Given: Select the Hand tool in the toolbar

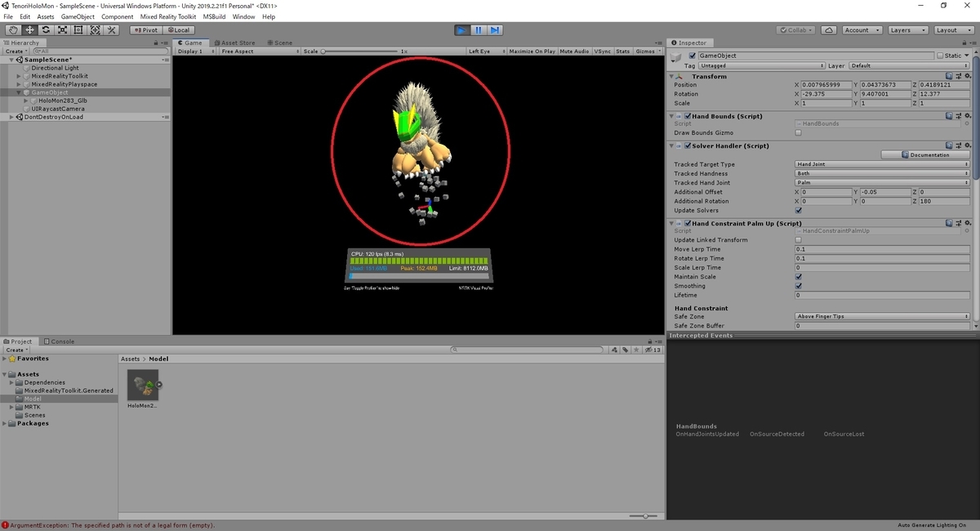Looking at the screenshot, I should [x=12, y=30].
